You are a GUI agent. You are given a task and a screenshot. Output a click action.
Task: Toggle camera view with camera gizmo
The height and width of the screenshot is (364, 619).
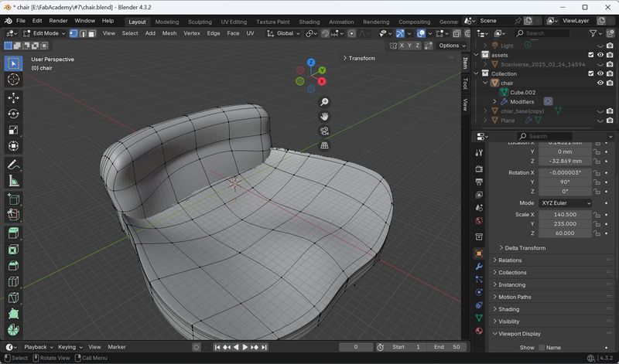coord(324,131)
